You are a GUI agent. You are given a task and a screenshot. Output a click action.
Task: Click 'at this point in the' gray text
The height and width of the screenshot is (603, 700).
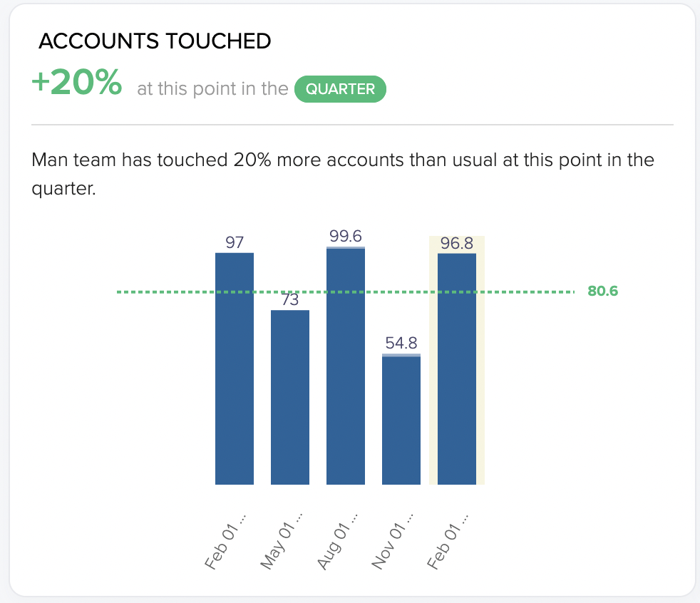point(213,89)
